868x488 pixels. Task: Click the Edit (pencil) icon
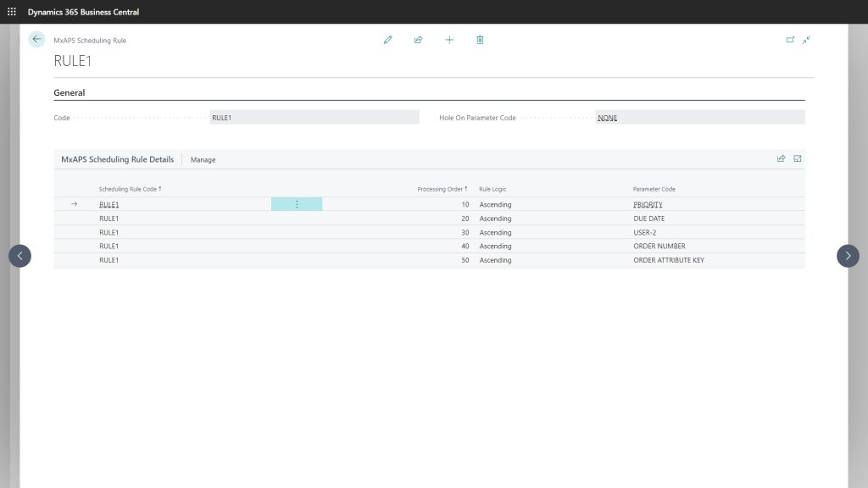[x=388, y=40]
